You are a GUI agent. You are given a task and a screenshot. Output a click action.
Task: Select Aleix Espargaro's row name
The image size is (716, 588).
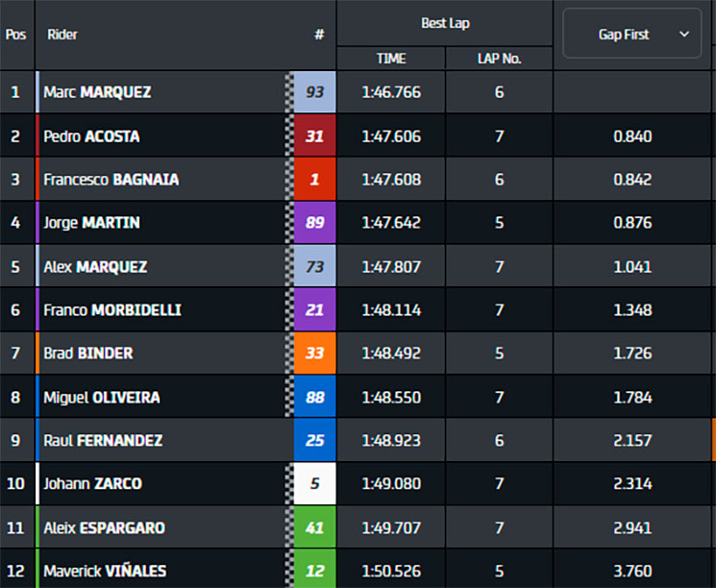[x=104, y=527]
